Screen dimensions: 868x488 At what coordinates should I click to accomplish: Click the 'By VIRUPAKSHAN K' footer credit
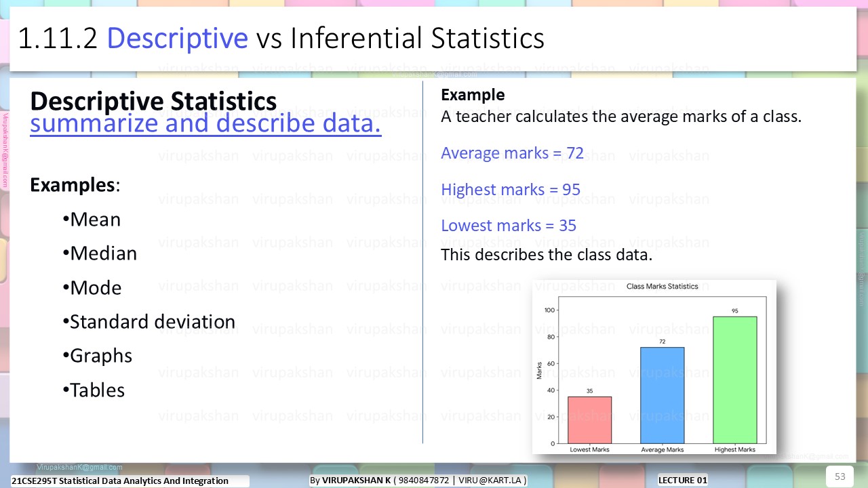pyautogui.click(x=418, y=481)
